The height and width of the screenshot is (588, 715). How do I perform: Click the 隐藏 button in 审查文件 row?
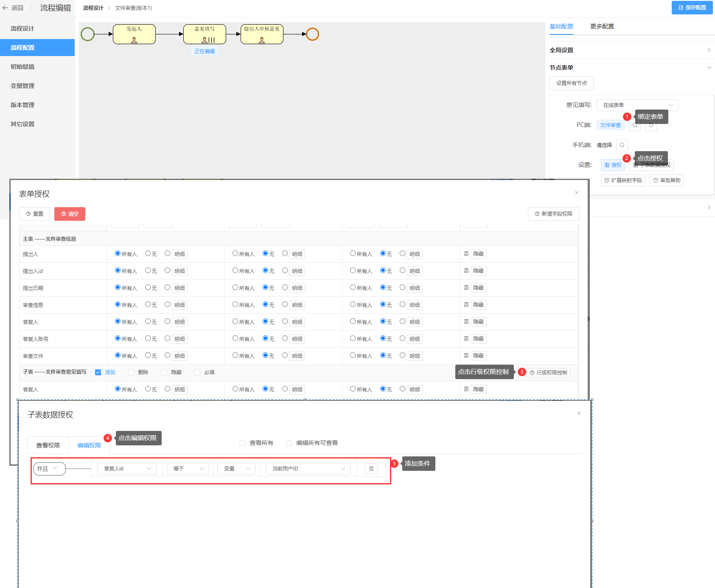[479, 356]
